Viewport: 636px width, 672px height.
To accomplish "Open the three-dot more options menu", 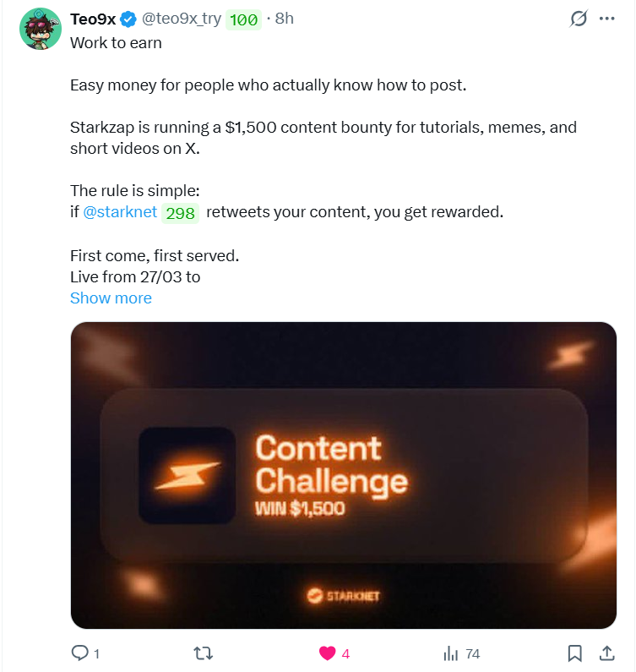I will (607, 19).
